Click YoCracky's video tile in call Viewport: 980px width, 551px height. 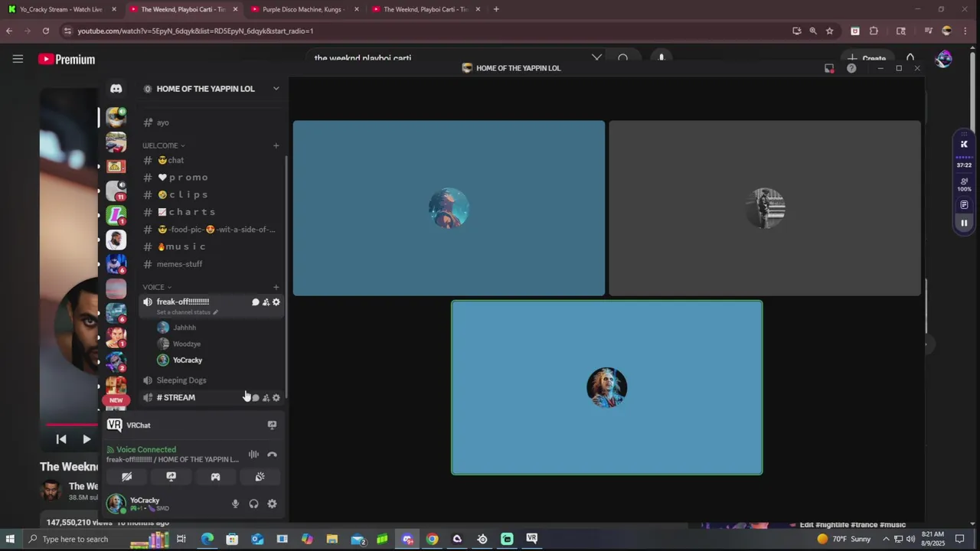(x=607, y=387)
